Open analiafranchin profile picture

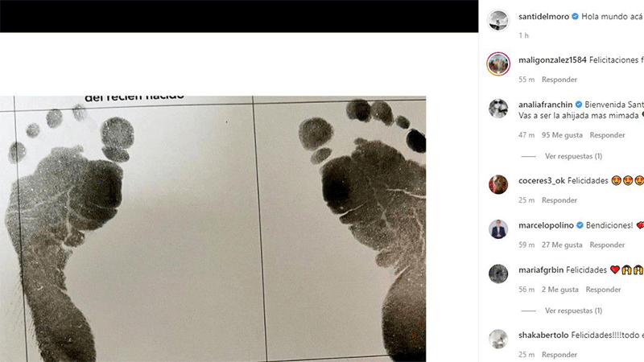coord(498,109)
